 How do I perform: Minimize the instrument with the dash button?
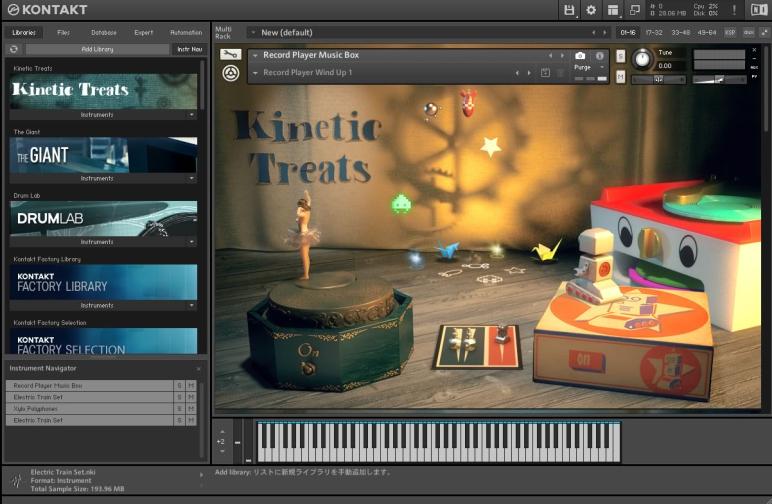click(x=754, y=59)
